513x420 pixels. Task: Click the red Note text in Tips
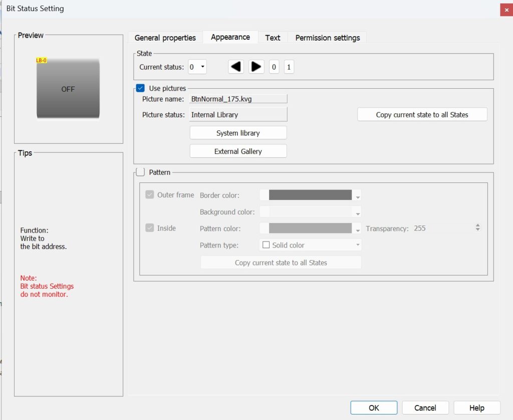(47, 286)
